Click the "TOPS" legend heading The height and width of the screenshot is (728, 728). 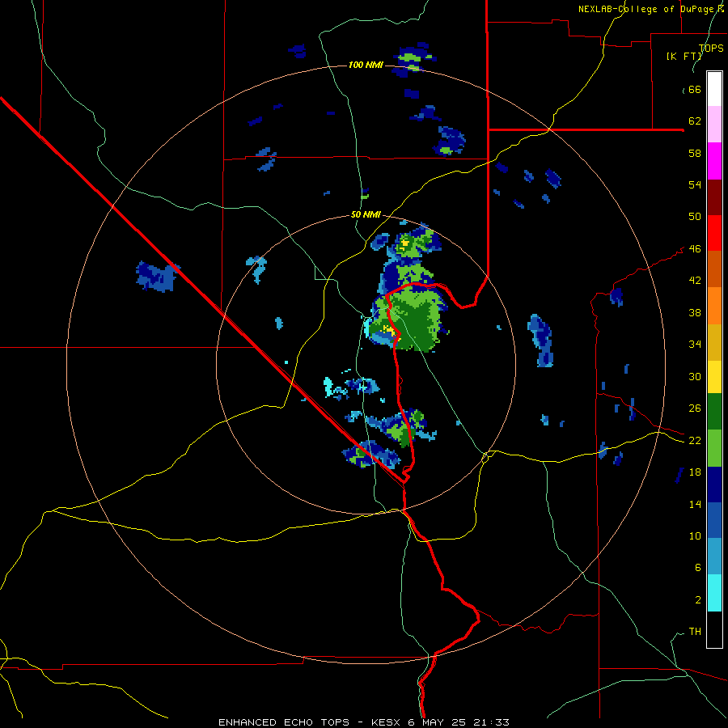pos(711,49)
